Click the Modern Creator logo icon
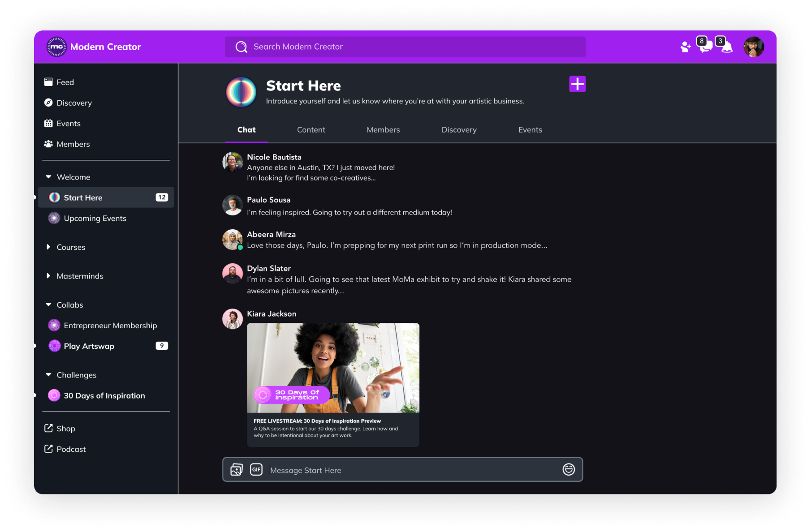Screen dimensions: 811x532 57,47
